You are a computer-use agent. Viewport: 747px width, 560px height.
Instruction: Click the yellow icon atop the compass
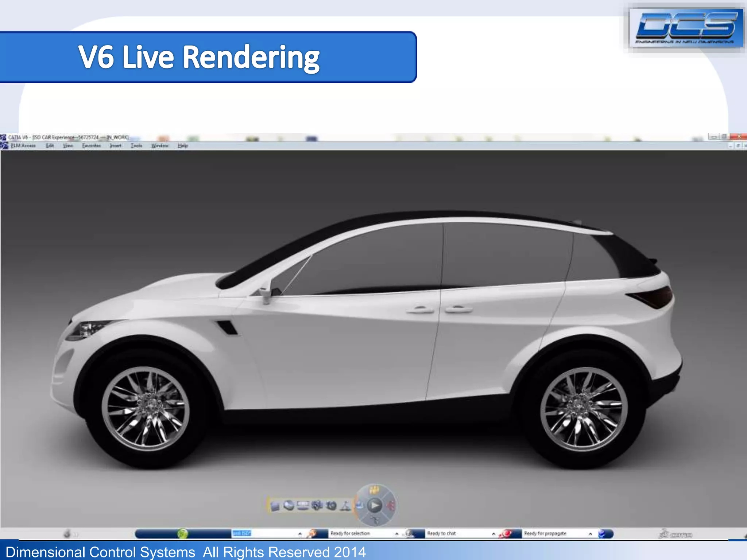coord(374,490)
